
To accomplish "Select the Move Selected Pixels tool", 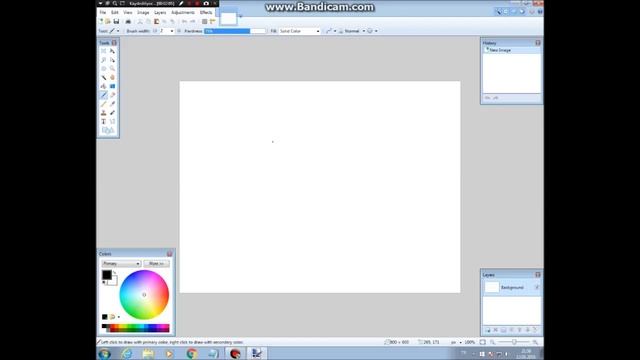I will [113, 51].
